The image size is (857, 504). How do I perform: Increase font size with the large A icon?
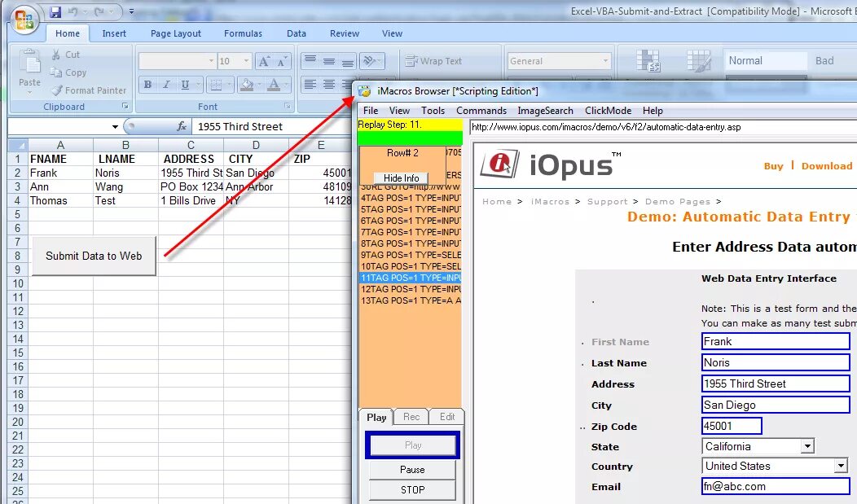click(x=263, y=61)
